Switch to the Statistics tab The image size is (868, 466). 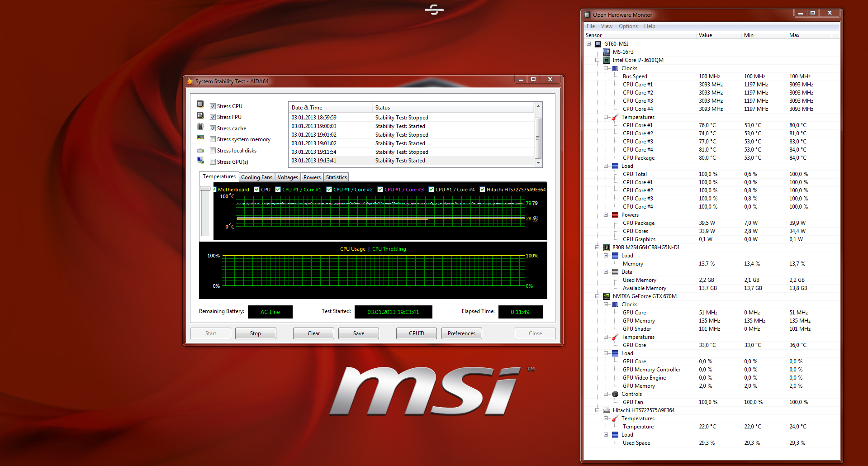click(x=337, y=177)
